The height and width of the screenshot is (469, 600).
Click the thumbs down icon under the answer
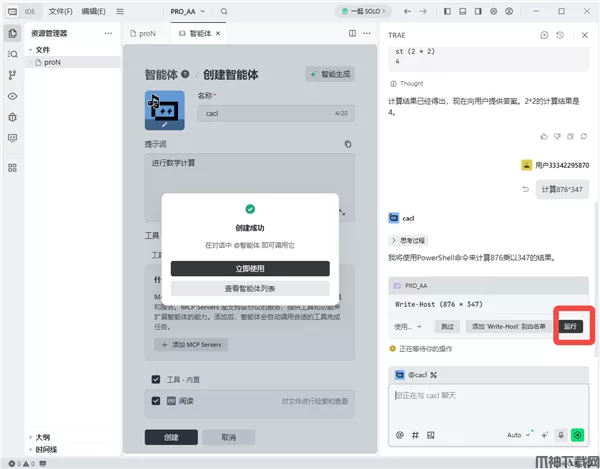(x=557, y=136)
